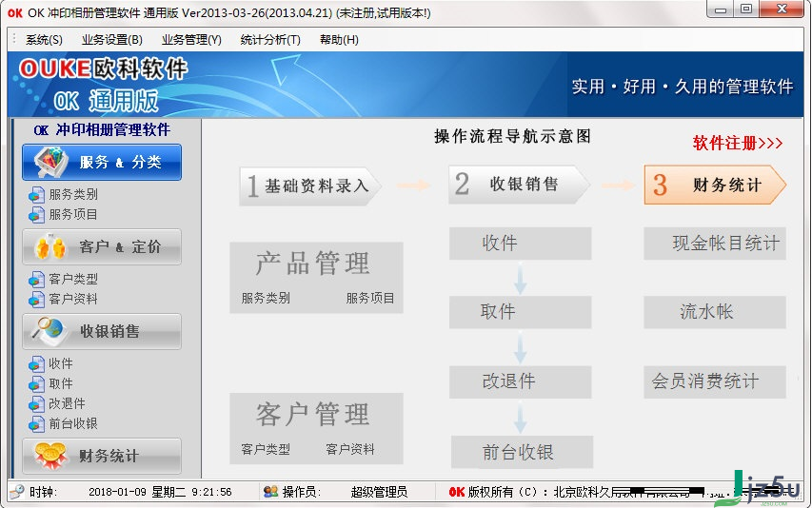Click the icon beside sidebar 收件
The width and height of the screenshot is (812, 508).
pyautogui.click(x=36, y=364)
